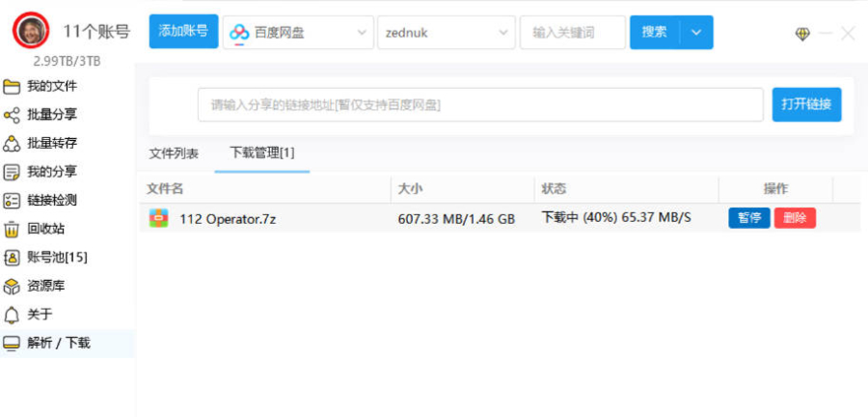This screenshot has width=868, height=417.
Task: Switch to the 文件列表 tab
Action: 174,153
